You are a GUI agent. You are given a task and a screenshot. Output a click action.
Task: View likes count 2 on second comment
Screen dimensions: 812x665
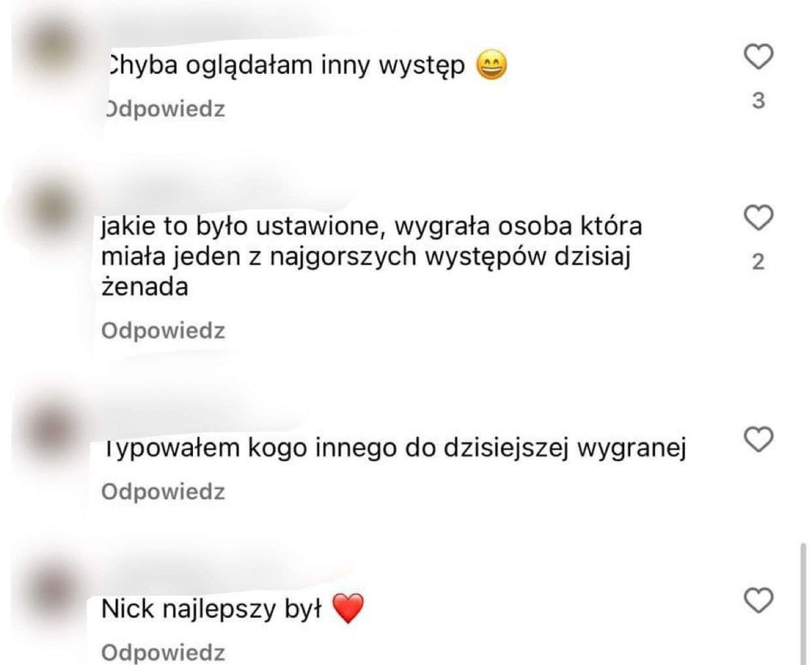click(x=758, y=262)
